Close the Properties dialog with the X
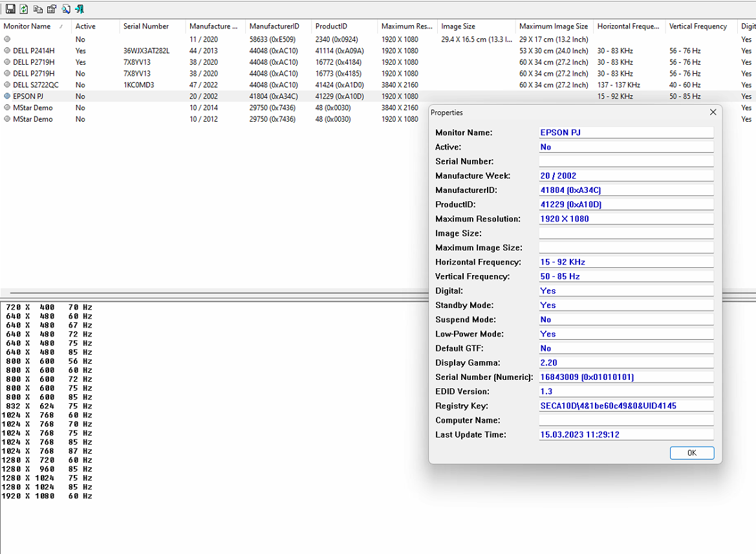The image size is (756, 554). click(713, 112)
